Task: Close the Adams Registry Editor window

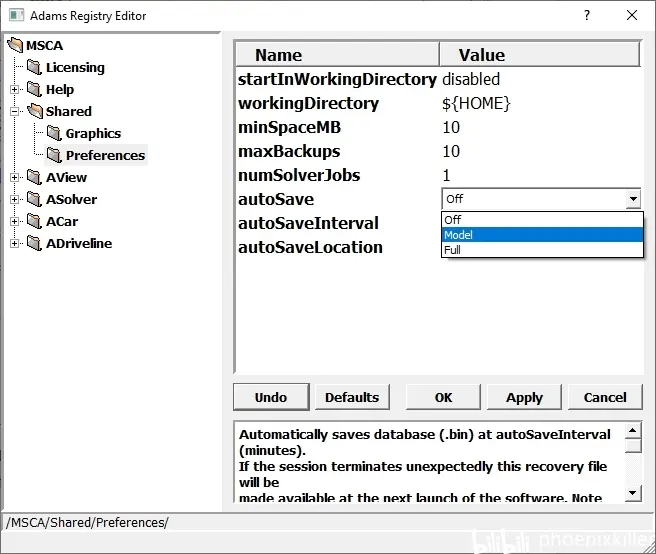Action: tap(632, 15)
